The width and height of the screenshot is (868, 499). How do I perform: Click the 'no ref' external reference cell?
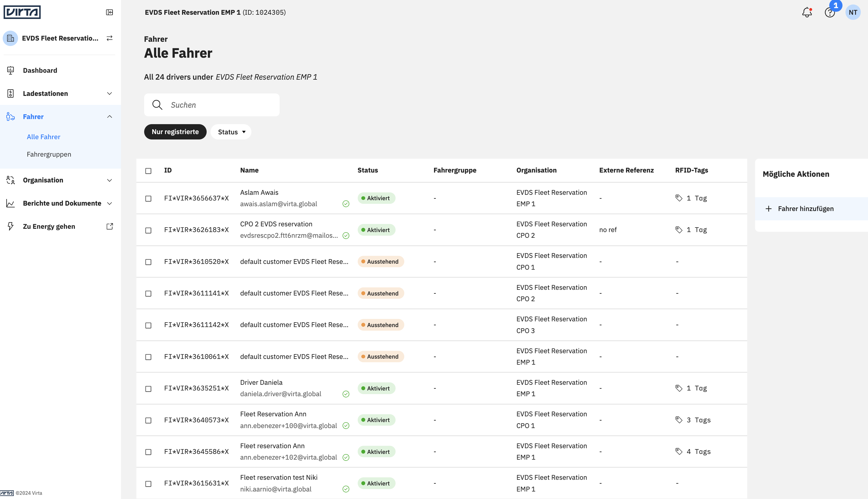coord(608,230)
